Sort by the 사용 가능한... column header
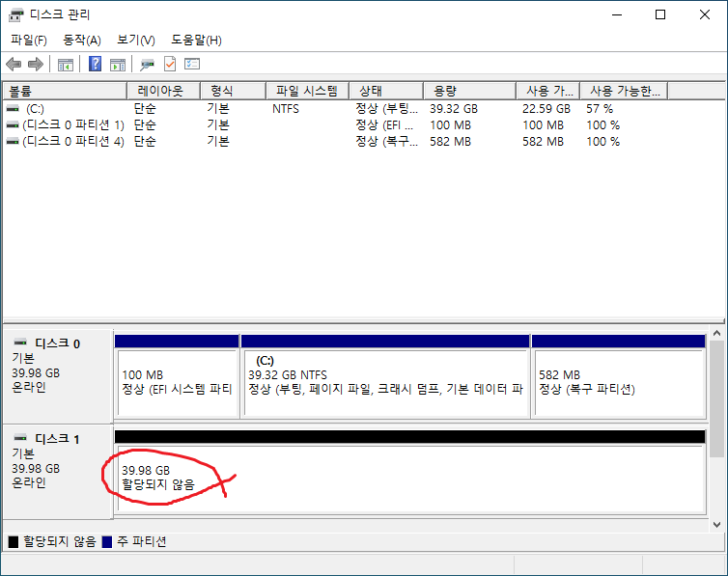This screenshot has width=728, height=576. (625, 91)
